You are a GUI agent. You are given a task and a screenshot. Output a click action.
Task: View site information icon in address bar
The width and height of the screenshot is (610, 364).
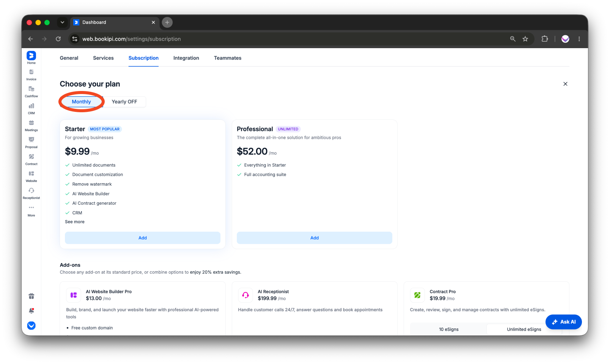pyautogui.click(x=75, y=39)
